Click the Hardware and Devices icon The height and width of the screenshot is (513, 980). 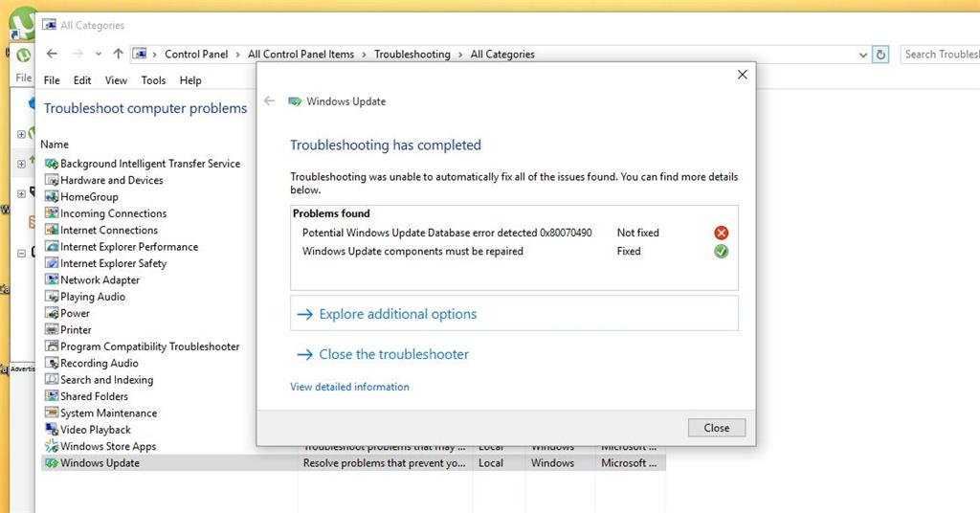(52, 180)
